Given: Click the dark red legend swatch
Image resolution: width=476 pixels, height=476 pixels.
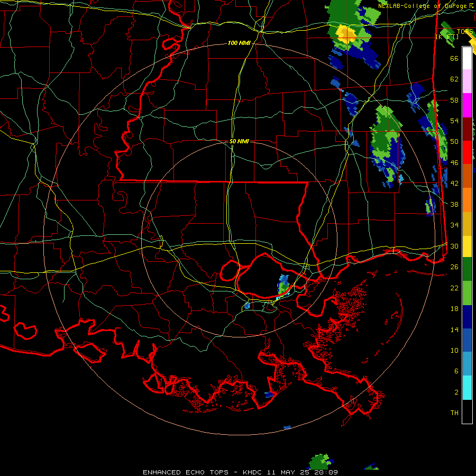Looking at the screenshot, I should pyautogui.click(x=467, y=129).
